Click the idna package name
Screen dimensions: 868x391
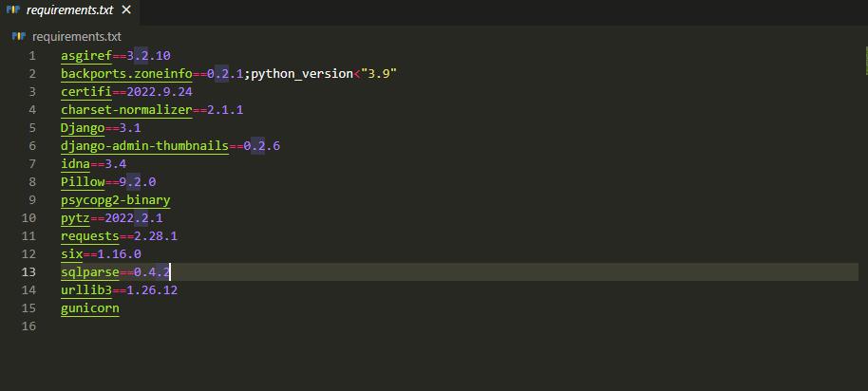click(x=75, y=164)
